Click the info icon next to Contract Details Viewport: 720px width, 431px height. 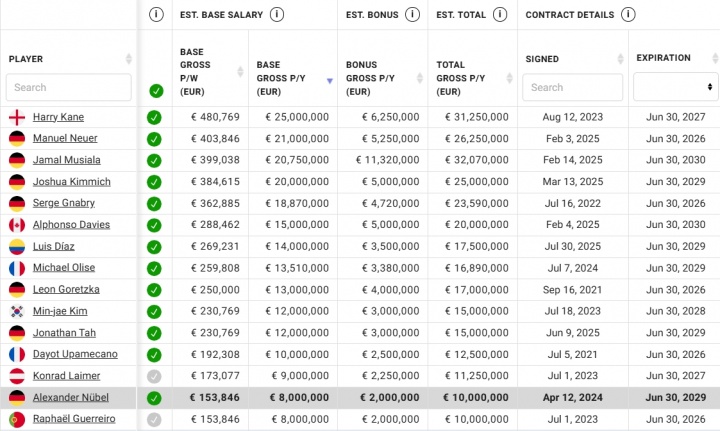point(627,15)
